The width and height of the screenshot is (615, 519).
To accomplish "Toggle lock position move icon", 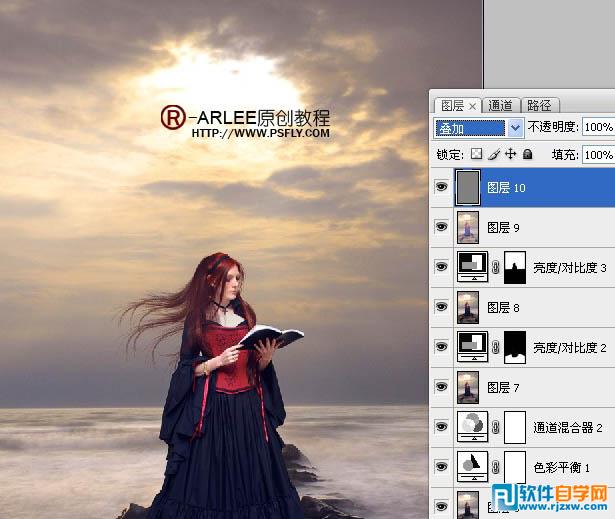I will 510,153.
